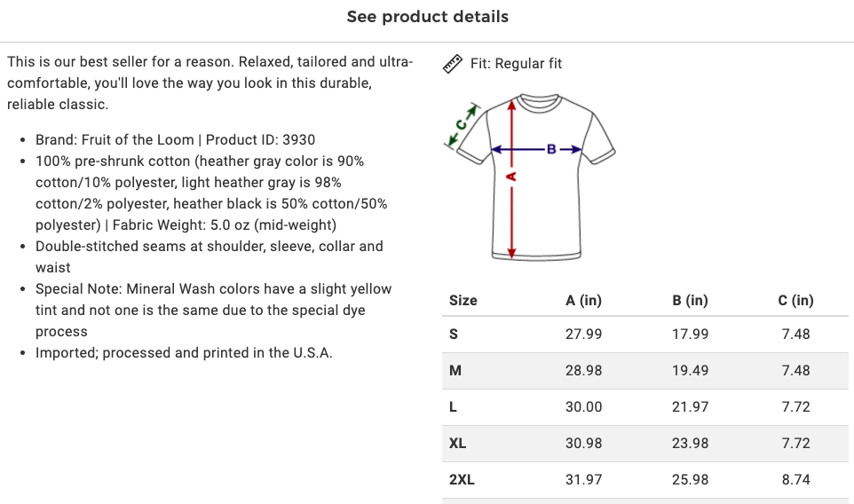This screenshot has width=854, height=504.
Task: Click the 25.98 width value for 2XL
Action: coord(690,479)
